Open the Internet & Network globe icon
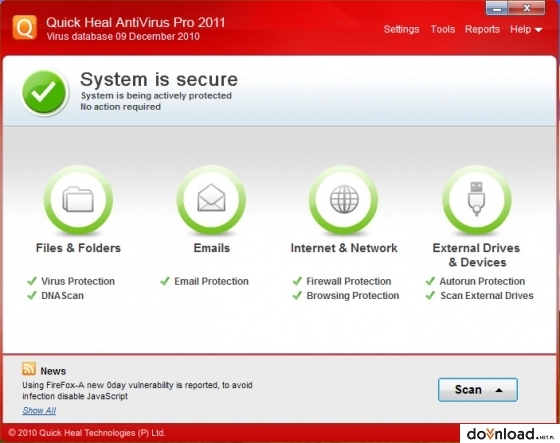560x443 pixels. (344, 200)
